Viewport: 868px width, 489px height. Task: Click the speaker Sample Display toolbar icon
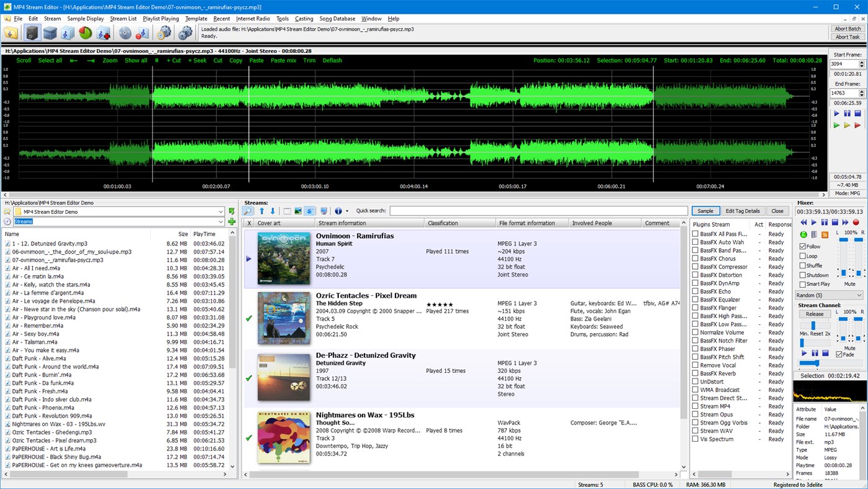pyautogui.click(x=33, y=32)
